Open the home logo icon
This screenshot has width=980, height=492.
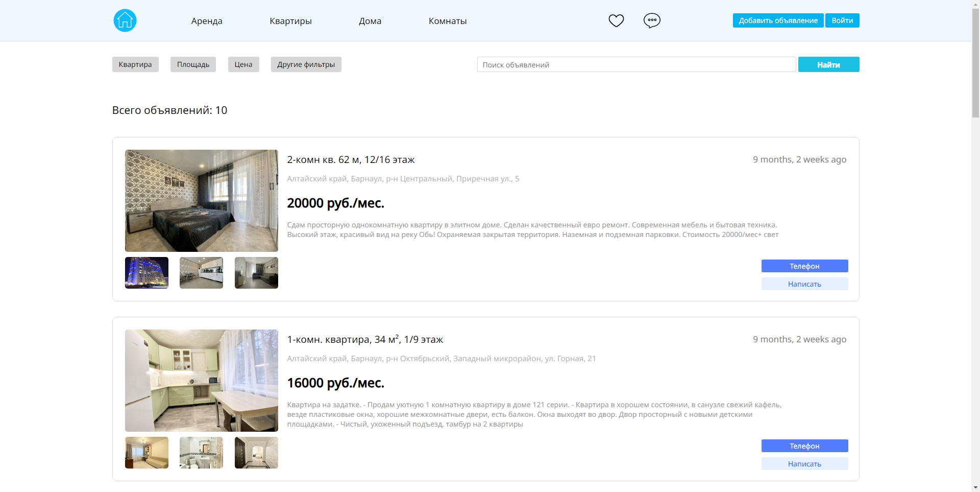(125, 20)
